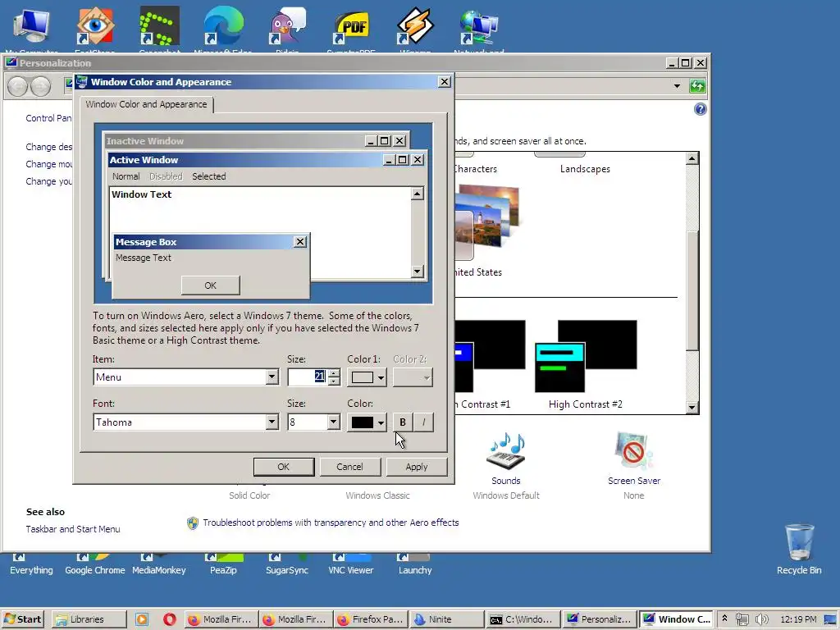Switch to the C:\Windo... command prompt taskbar button
This screenshot has height=630, width=840.
pyautogui.click(x=522, y=619)
